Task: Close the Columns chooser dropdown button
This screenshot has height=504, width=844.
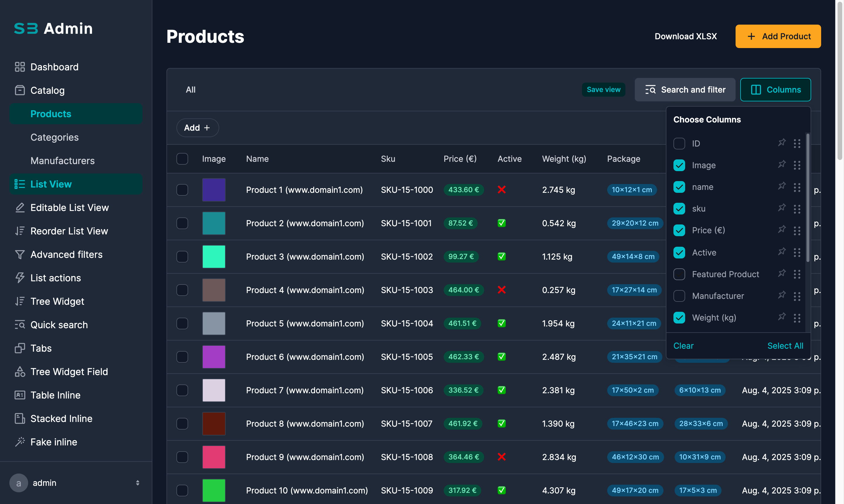Action: click(775, 90)
